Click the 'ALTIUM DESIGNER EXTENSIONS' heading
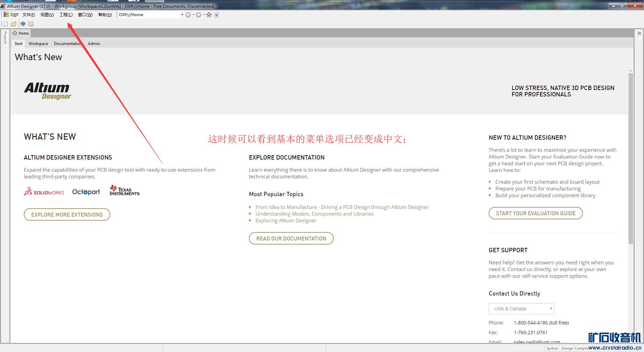This screenshot has width=644, height=352. [68, 158]
